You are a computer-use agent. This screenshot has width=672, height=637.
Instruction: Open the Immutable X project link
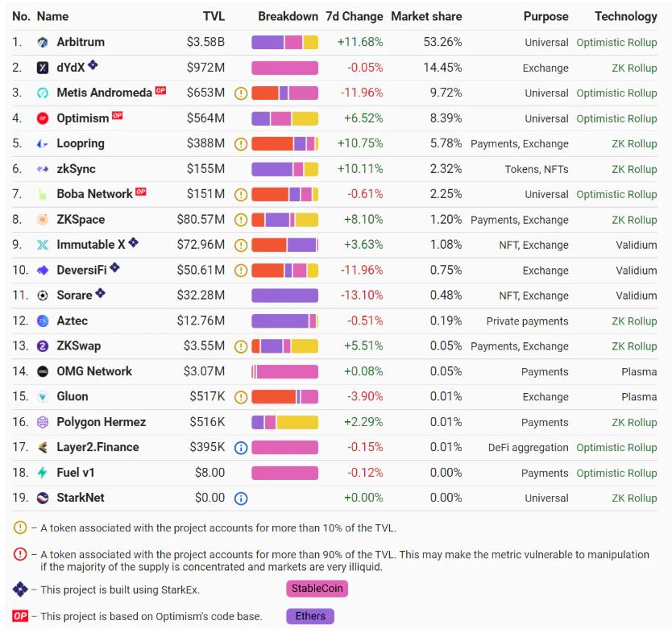90,245
